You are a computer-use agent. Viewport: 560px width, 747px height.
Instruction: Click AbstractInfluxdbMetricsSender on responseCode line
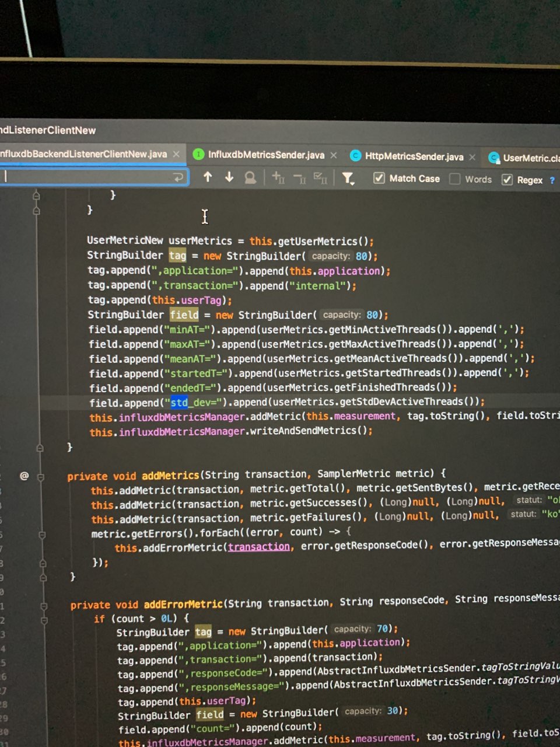(x=398, y=670)
